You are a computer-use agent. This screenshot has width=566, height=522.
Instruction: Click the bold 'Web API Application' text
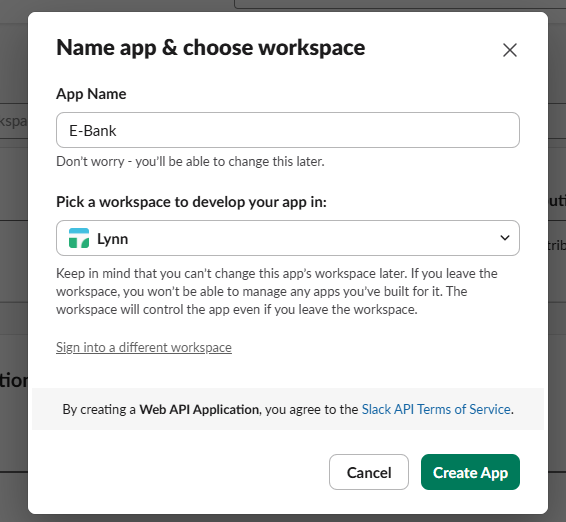[199, 409]
